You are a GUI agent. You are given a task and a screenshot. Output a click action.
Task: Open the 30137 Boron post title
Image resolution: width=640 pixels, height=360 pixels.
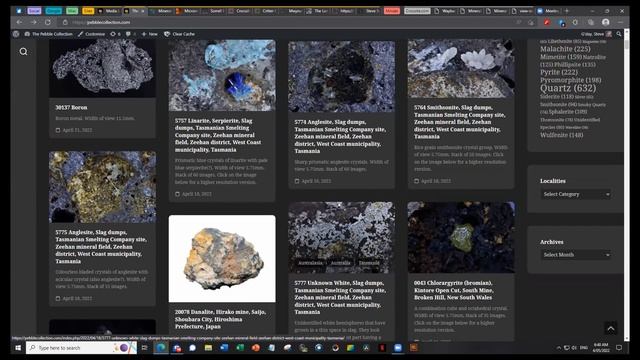71,107
